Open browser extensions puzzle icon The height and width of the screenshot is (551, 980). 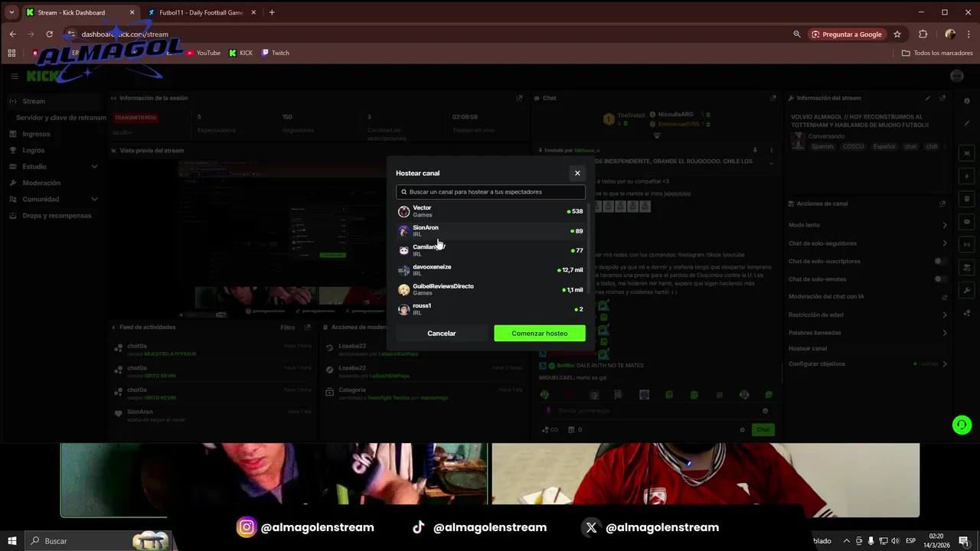pyautogui.click(x=923, y=34)
